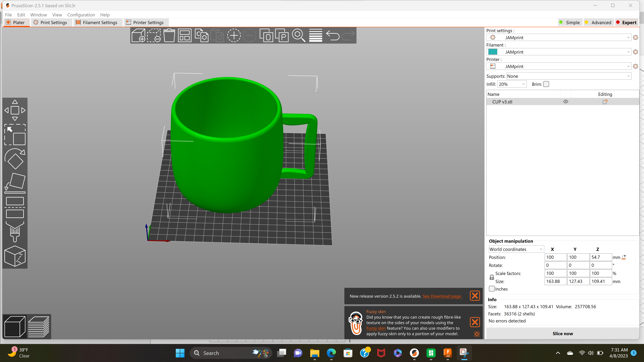Open the Configuration menu
644x362 pixels.
(x=81, y=15)
